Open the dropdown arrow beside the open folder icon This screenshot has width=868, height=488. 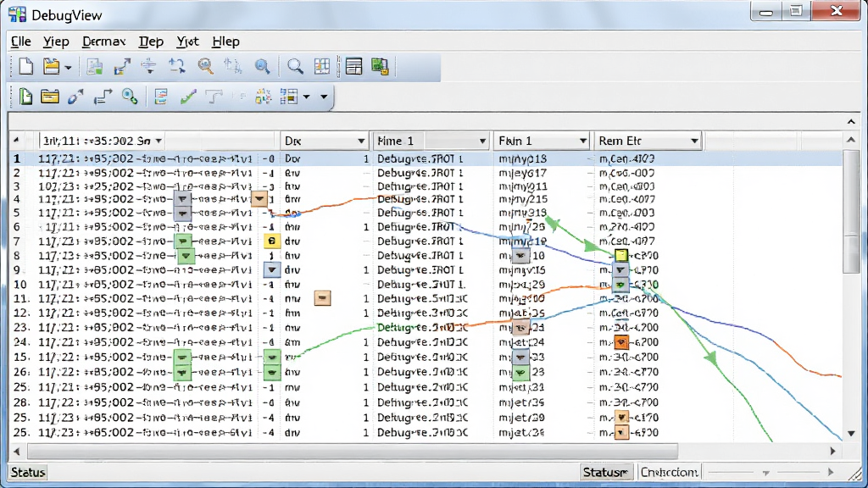(x=68, y=68)
